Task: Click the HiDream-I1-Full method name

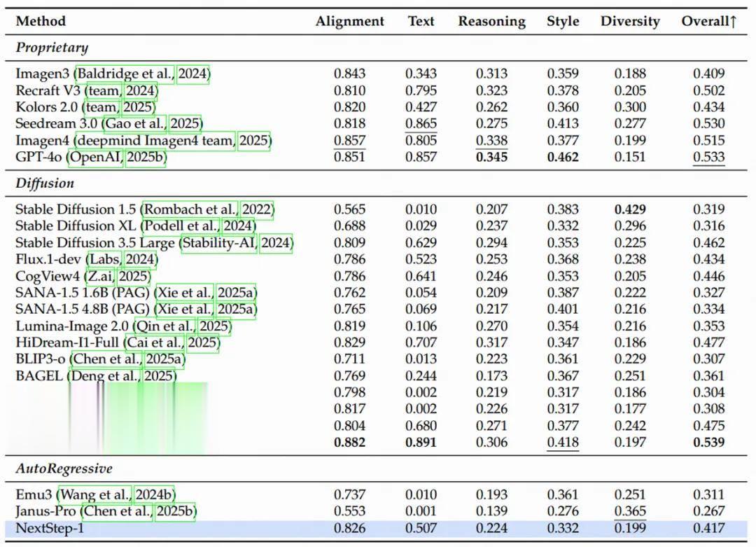Action: 67,342
